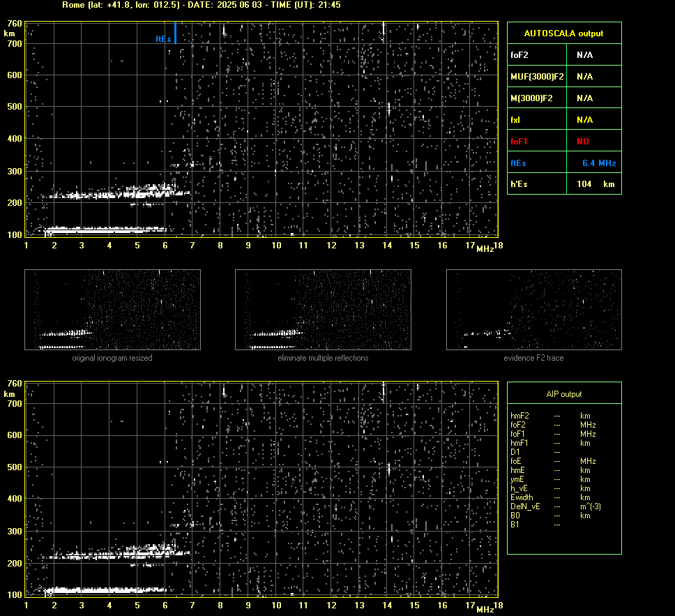Screen dimensions: 675x616
Task: Click the blue ftEs label on plot
Action: coord(163,39)
